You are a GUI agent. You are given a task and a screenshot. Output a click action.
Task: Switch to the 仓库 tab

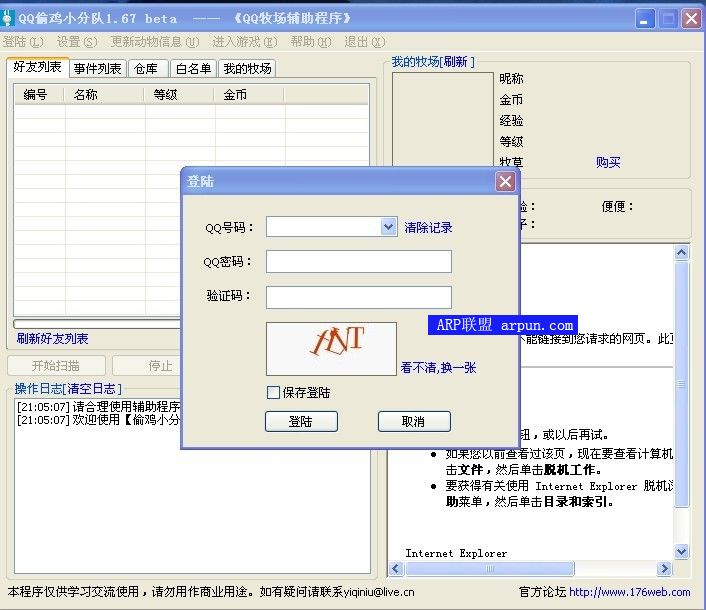148,68
